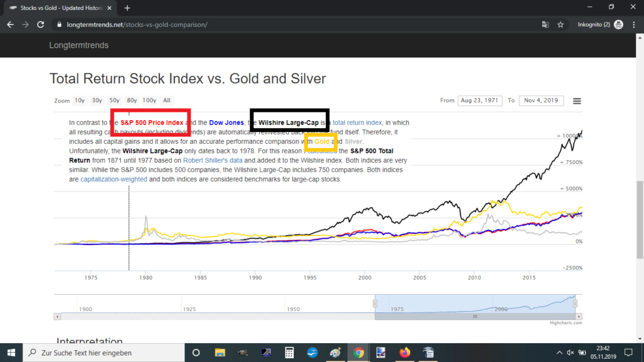Open the capitalization-weighted link

coord(114,179)
